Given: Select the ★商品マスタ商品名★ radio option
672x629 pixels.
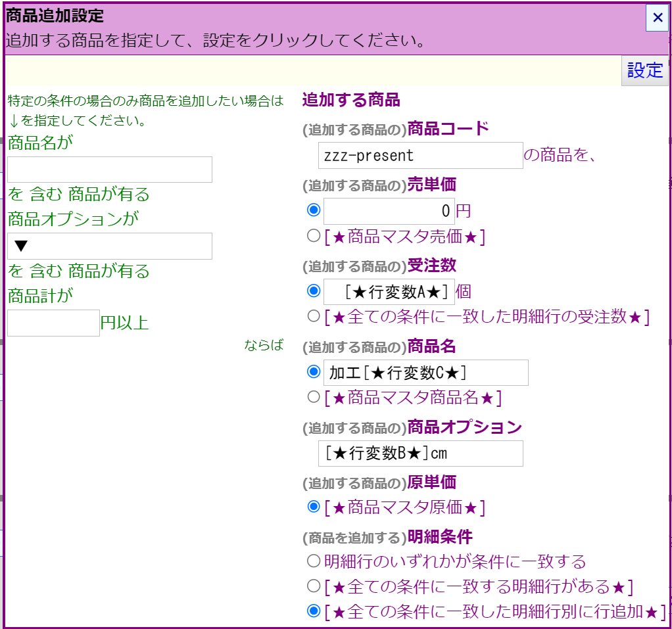Looking at the screenshot, I should pyautogui.click(x=314, y=397).
